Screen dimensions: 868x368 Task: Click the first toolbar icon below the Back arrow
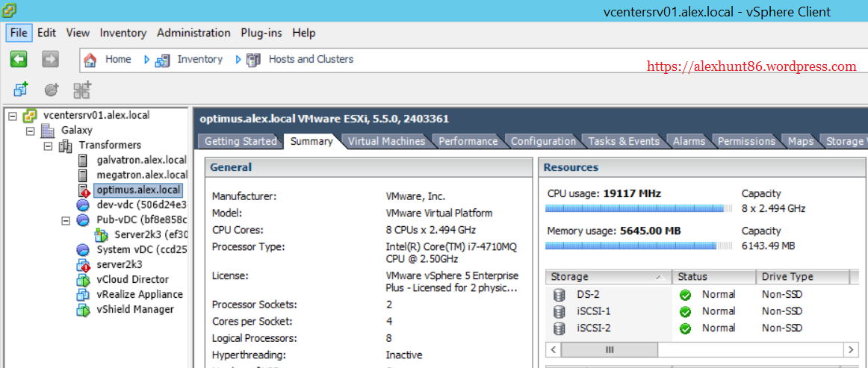pyautogui.click(x=20, y=89)
